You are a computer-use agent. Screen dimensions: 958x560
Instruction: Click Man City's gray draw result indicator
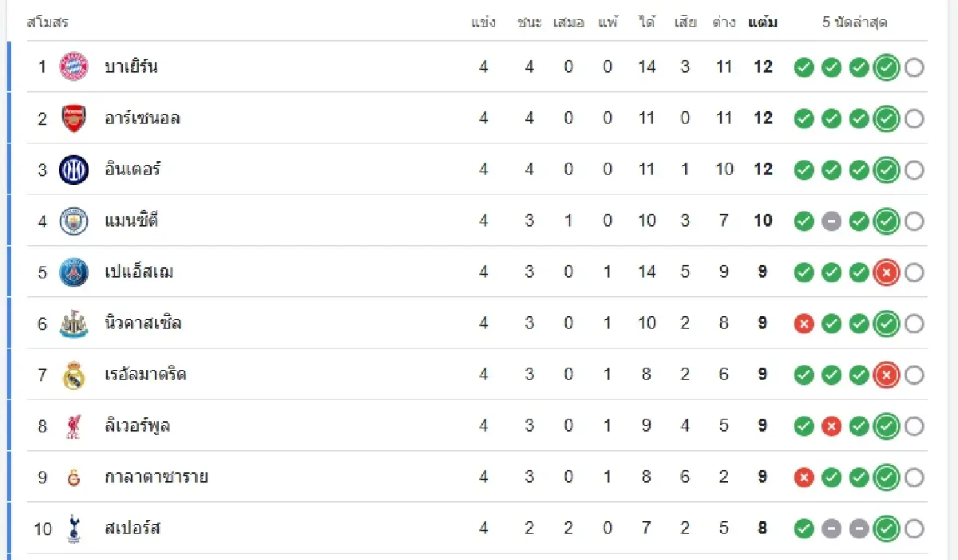pyautogui.click(x=832, y=222)
